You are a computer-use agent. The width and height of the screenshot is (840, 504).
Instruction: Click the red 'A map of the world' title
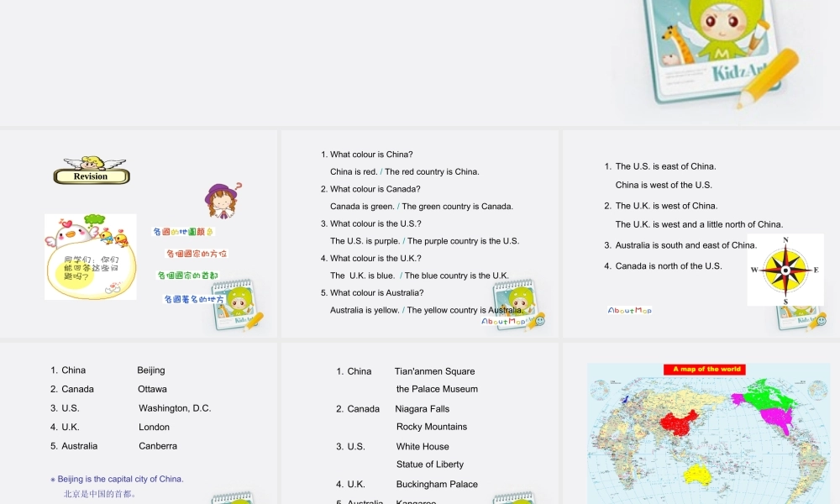(705, 369)
